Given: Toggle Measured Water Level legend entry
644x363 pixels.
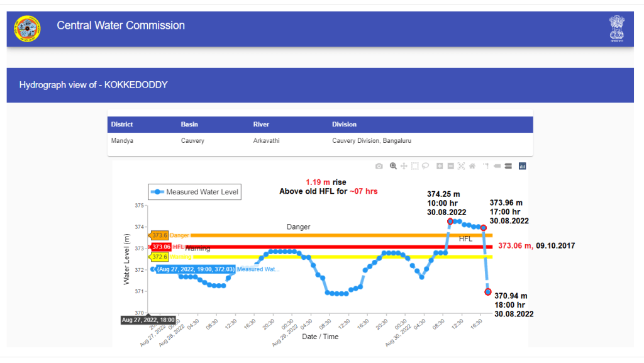Looking at the screenshot, I should pyautogui.click(x=194, y=193).
